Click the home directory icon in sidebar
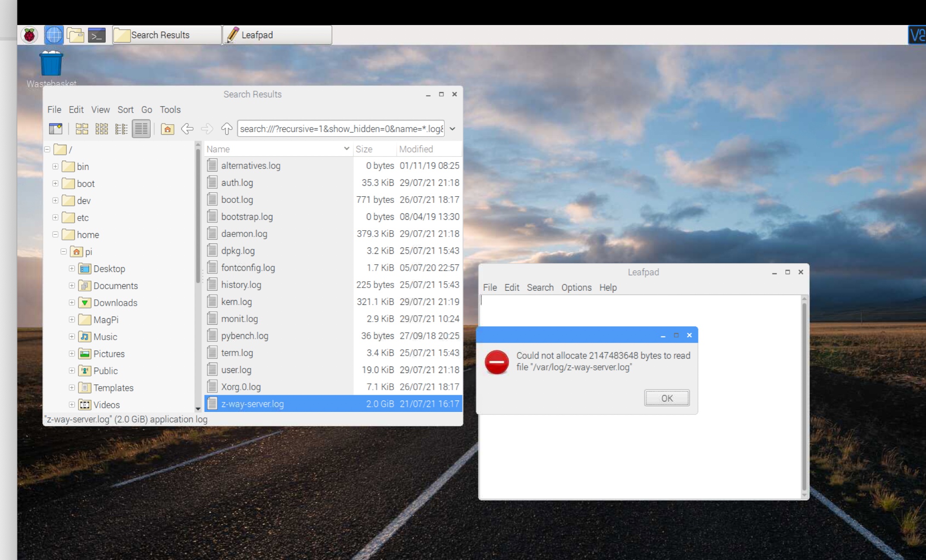This screenshot has height=560, width=926. pyautogui.click(x=77, y=251)
